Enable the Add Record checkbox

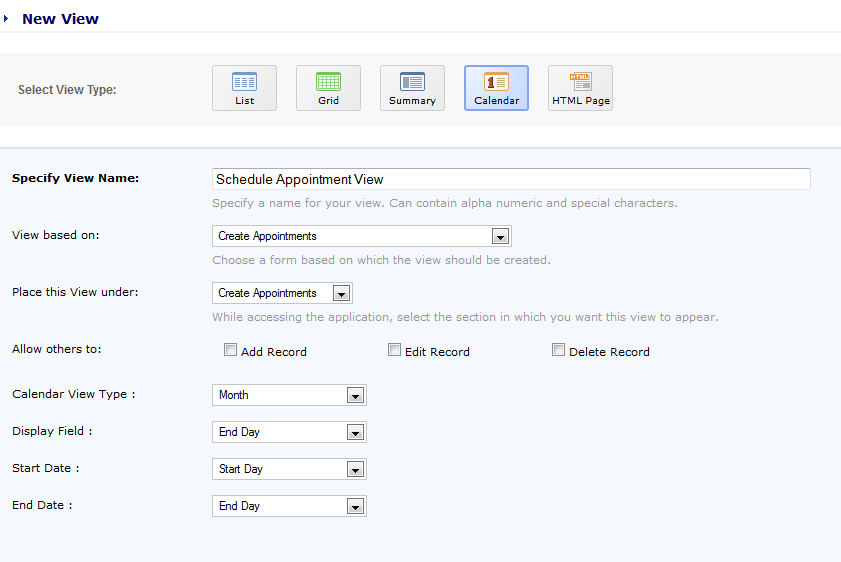point(230,351)
